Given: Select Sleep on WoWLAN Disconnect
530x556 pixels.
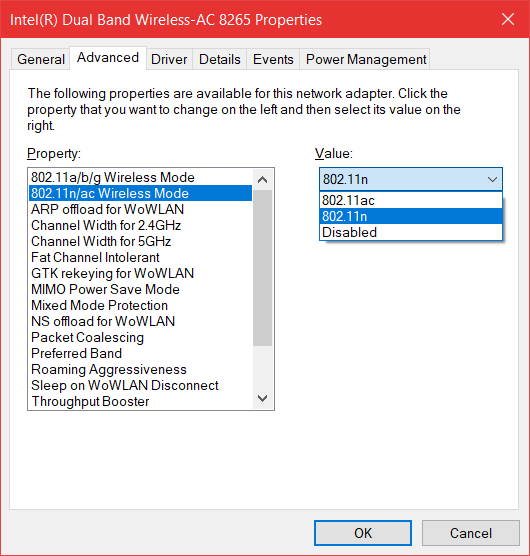Looking at the screenshot, I should [x=140, y=385].
